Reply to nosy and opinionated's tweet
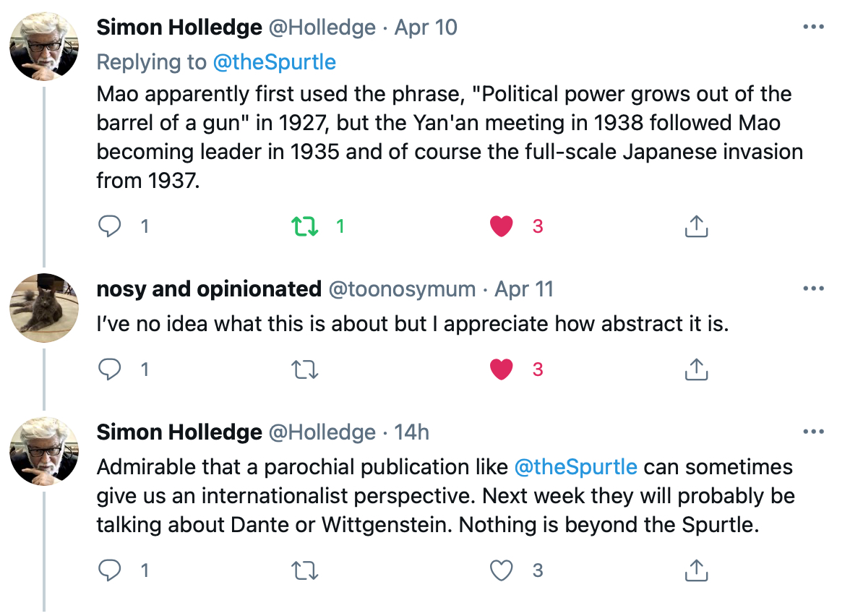The image size is (850, 616). pos(110,369)
